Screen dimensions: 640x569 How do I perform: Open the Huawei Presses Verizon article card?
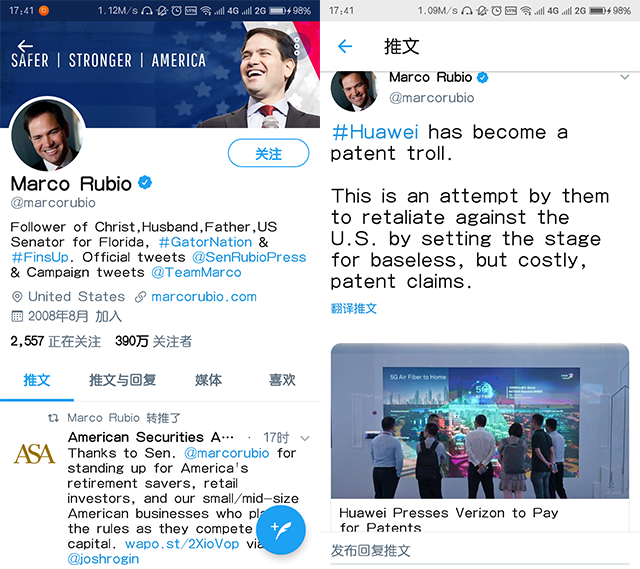point(480,438)
